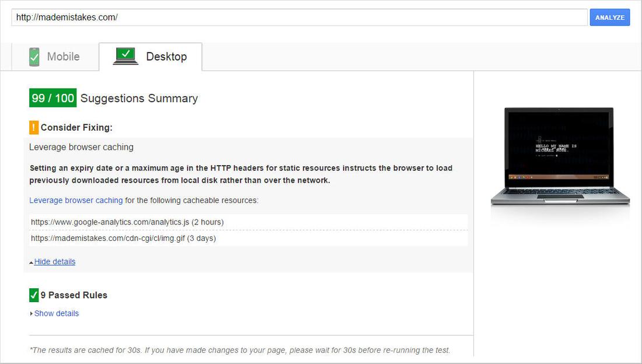Image resolution: width=642 pixels, height=364 pixels.
Task: Click the checkmark inside the Desktop laptop icon
Action: pyautogui.click(x=125, y=54)
